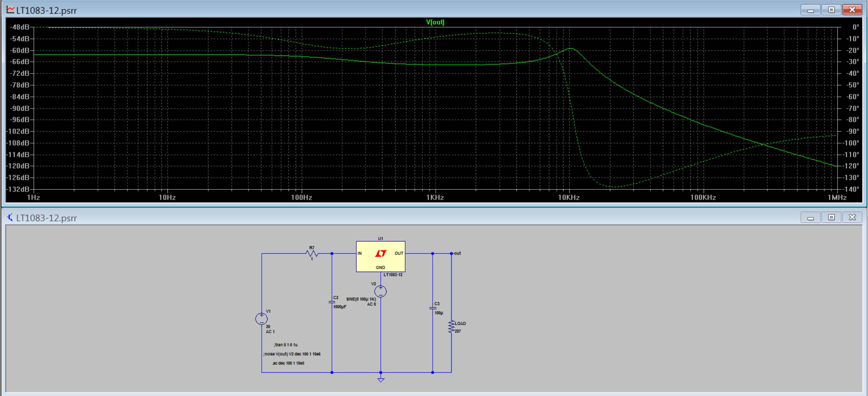Click the '100Hz' frequency axis label
The width and height of the screenshot is (868, 396).
(x=301, y=197)
